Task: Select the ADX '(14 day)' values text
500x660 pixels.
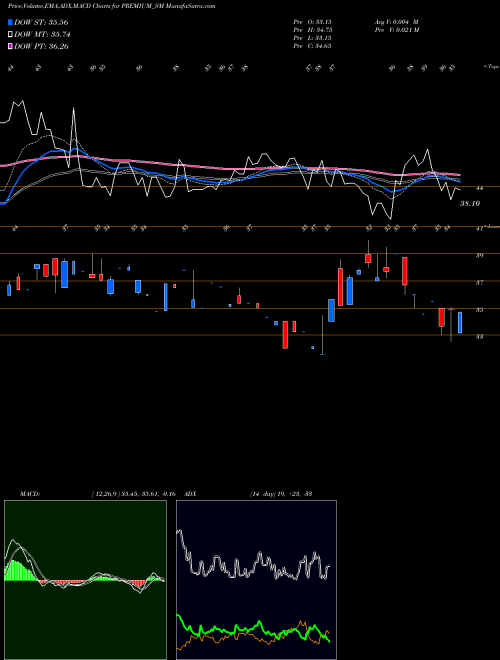Action: (281, 494)
